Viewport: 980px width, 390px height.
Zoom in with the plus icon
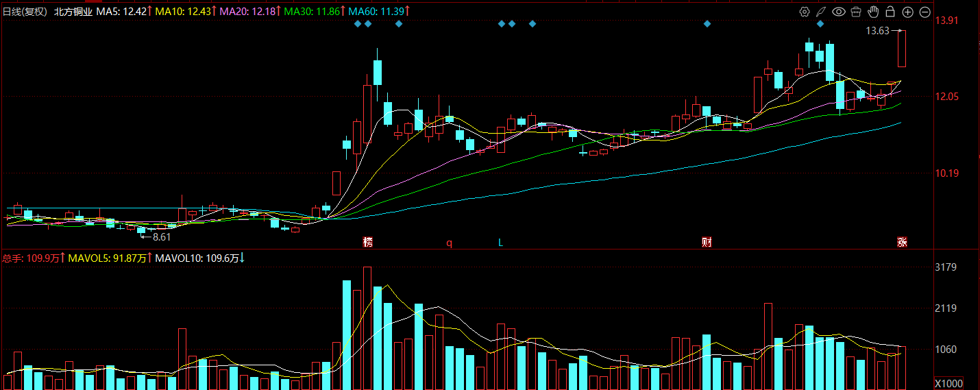(x=907, y=12)
